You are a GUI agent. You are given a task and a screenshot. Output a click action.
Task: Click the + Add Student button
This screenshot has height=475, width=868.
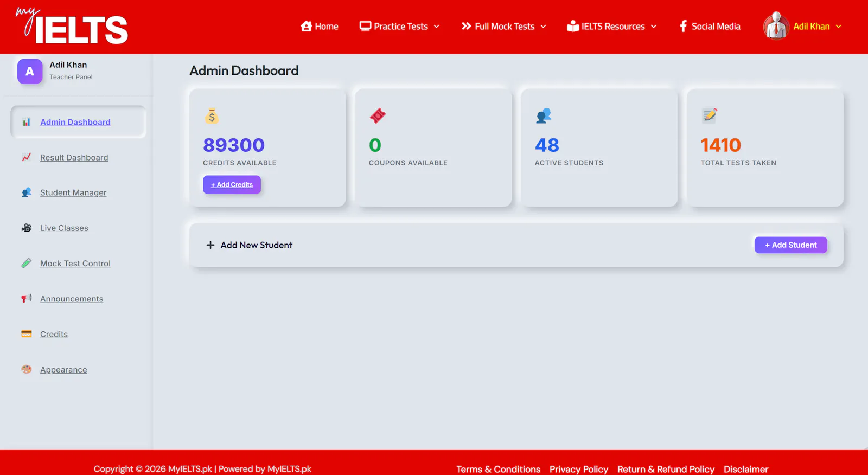point(791,245)
